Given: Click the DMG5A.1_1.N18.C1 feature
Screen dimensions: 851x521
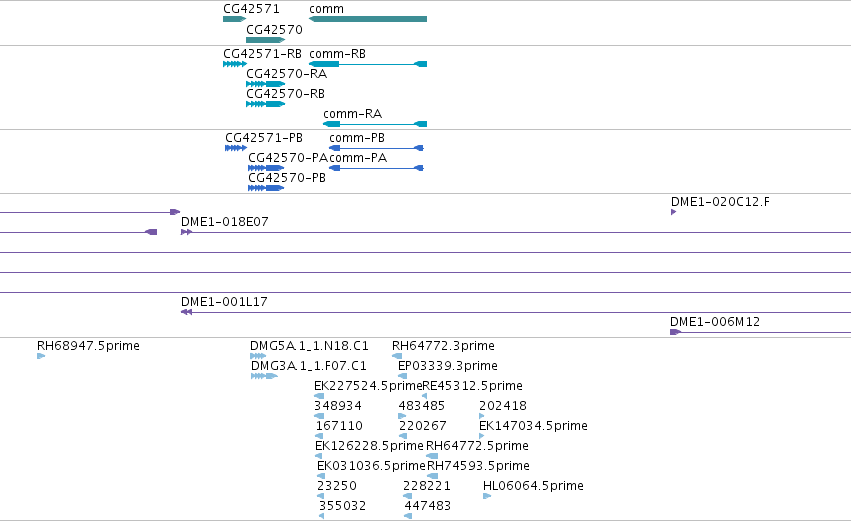Looking at the screenshot, I should (258, 356).
